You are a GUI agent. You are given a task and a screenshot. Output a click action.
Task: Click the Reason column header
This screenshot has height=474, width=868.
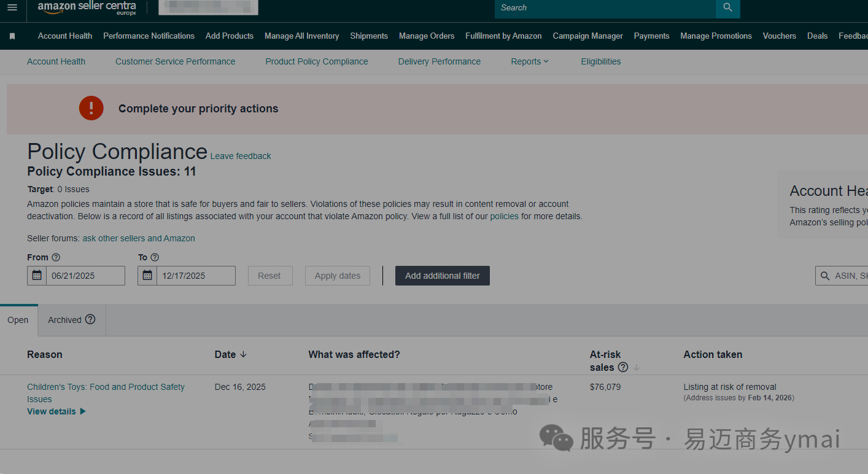[45, 354]
